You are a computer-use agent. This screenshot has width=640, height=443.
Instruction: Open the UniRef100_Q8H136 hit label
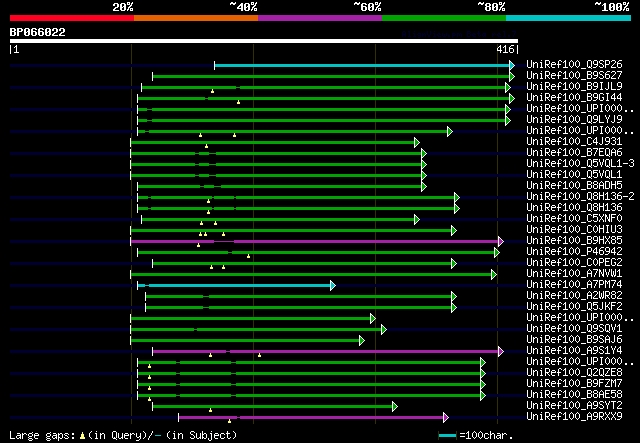(x=574, y=207)
